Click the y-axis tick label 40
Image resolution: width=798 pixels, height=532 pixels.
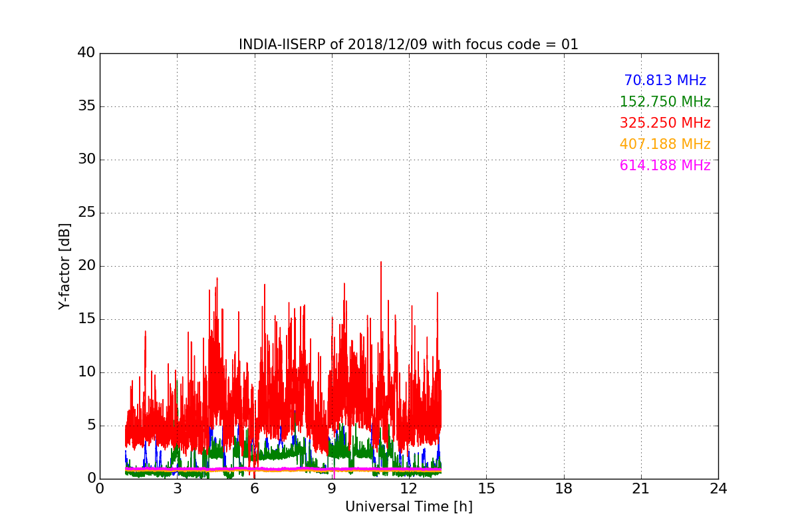[86, 53]
